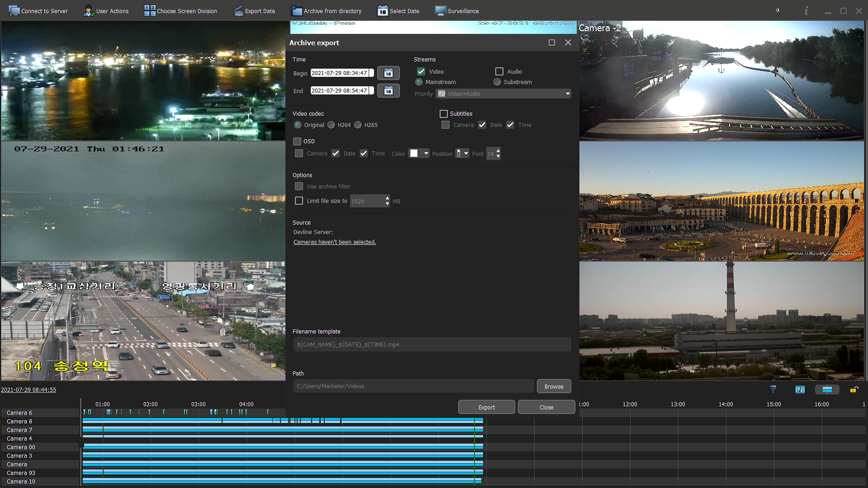Tick Limit file size to checkbox
This screenshot has height=488, width=868.
pyautogui.click(x=299, y=201)
